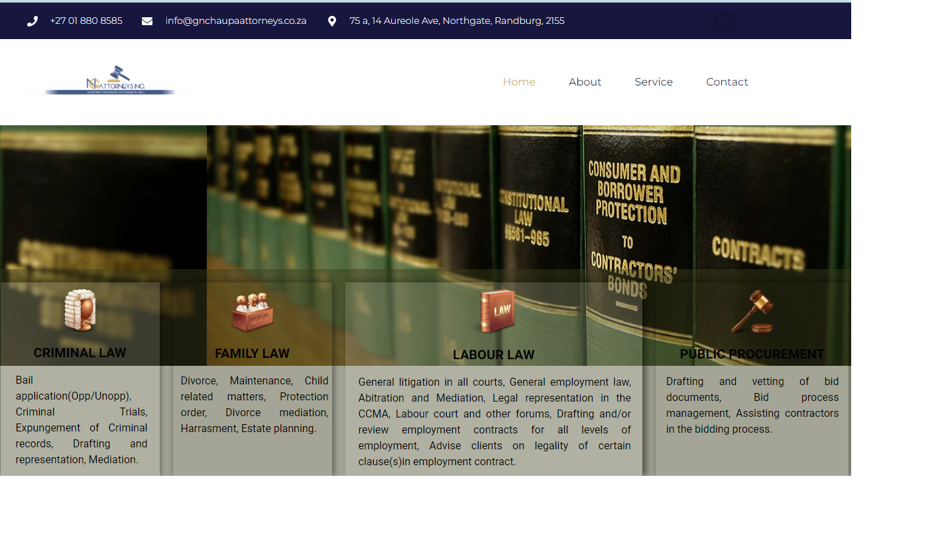Click the Aureole Ave Randburg address text

pyautogui.click(x=457, y=21)
